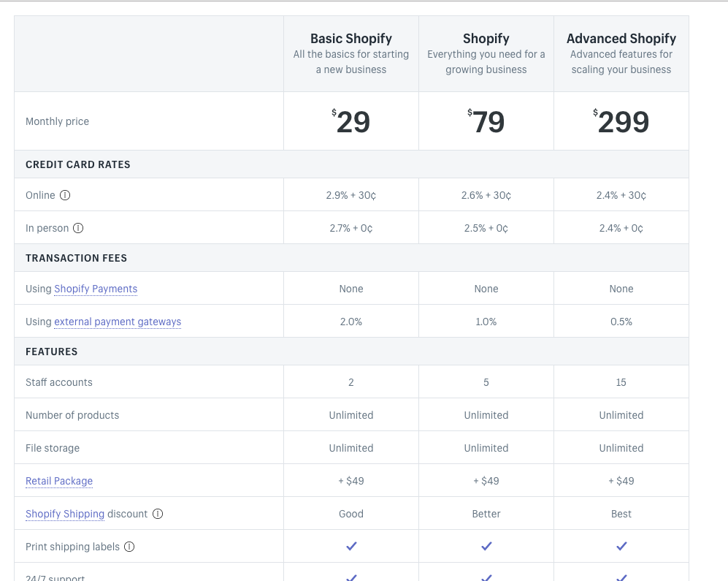Open the Shopify Payments link

(x=96, y=289)
